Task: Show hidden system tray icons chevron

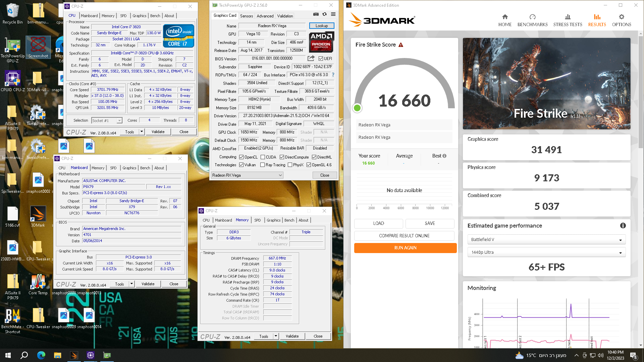Action: [576, 355]
